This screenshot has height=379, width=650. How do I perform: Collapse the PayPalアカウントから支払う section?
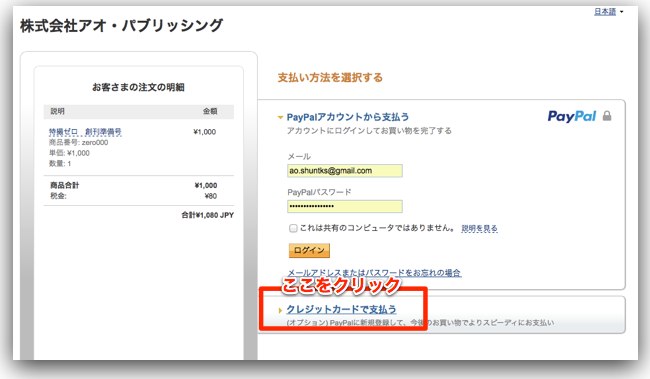point(280,117)
